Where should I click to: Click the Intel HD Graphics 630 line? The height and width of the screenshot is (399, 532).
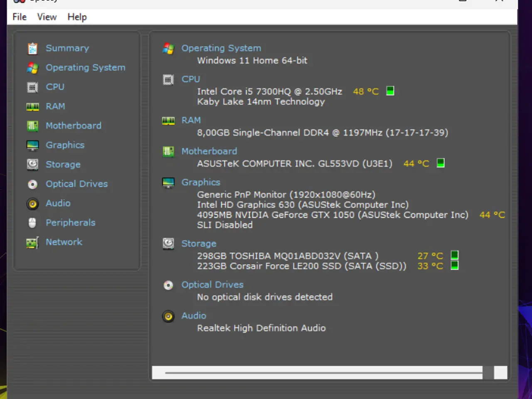(303, 204)
